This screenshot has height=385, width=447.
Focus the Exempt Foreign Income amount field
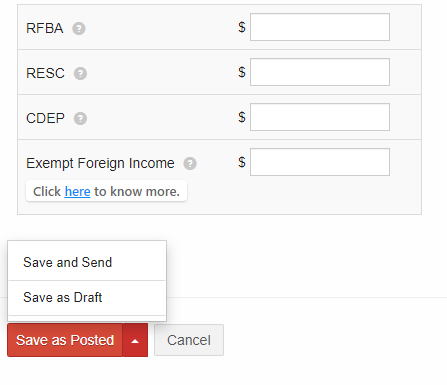(x=320, y=162)
